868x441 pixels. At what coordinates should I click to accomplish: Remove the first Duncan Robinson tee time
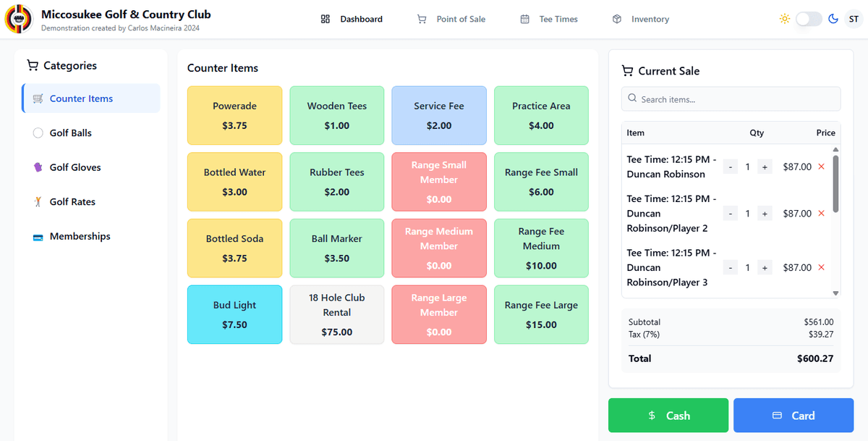point(821,167)
